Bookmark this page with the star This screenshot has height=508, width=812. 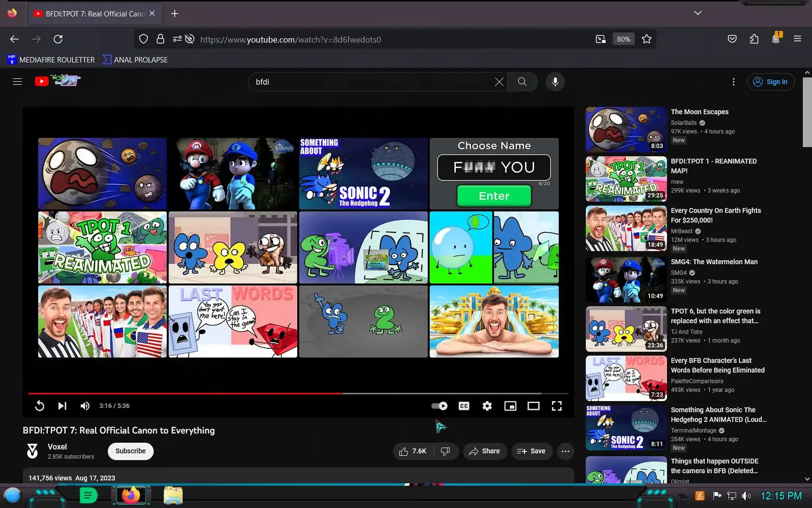(647, 39)
